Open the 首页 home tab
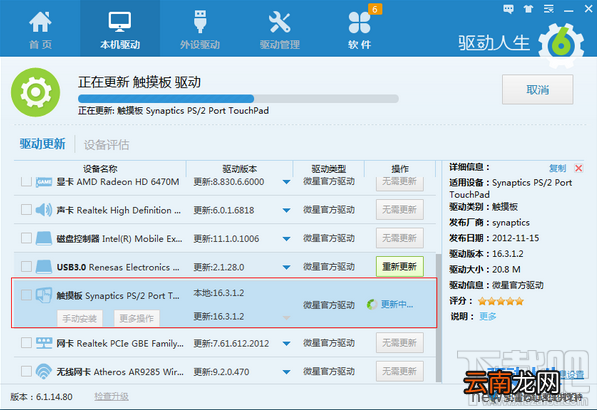Image resolution: width=597 pixels, height=411 pixels. (40, 29)
